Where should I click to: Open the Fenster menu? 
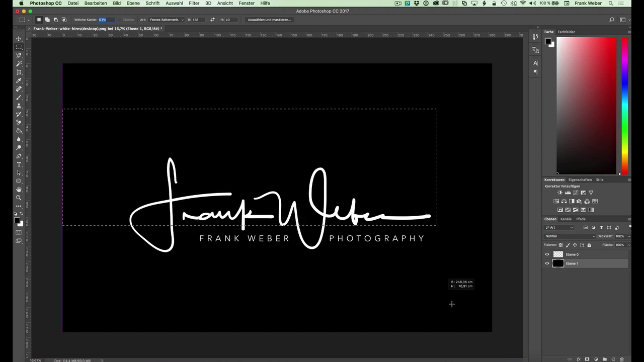(x=247, y=4)
